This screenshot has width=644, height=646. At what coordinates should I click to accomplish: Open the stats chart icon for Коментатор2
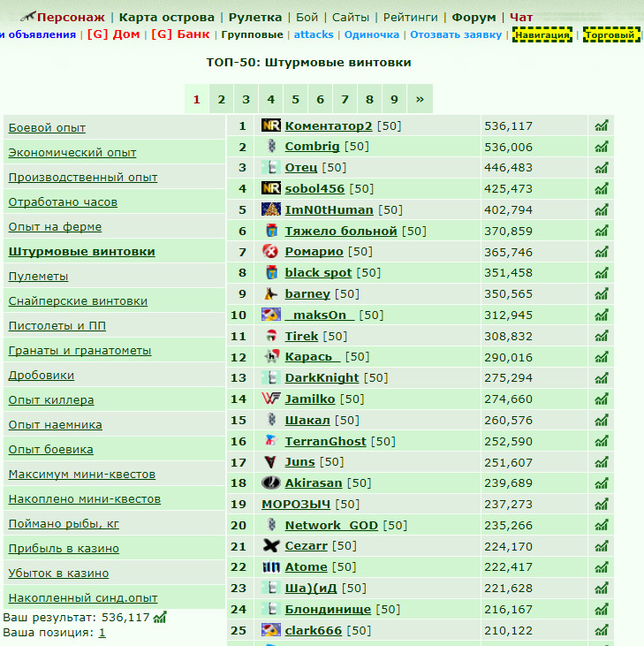coord(602,125)
